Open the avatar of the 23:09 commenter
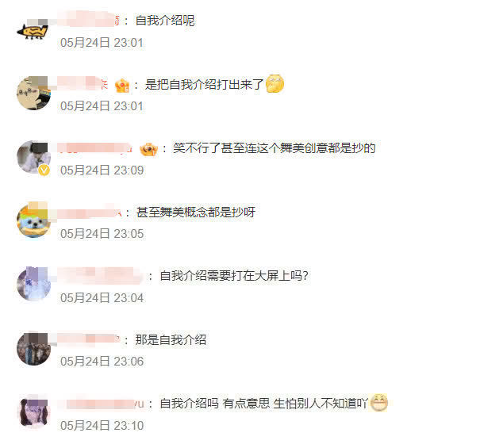Viewport: 480px width, 448px height. pyautogui.click(x=33, y=157)
